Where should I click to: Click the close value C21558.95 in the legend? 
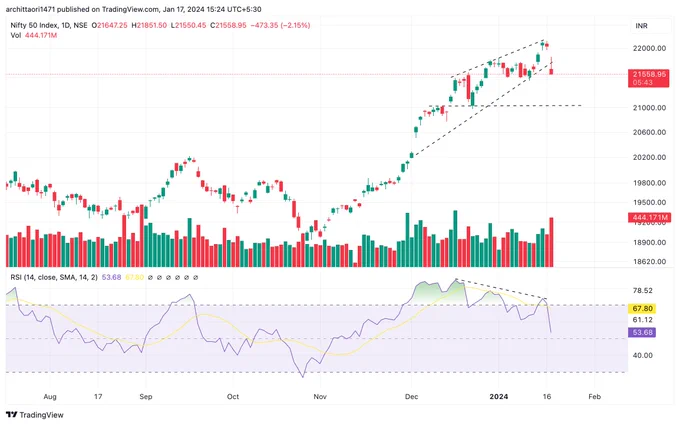coord(228,26)
